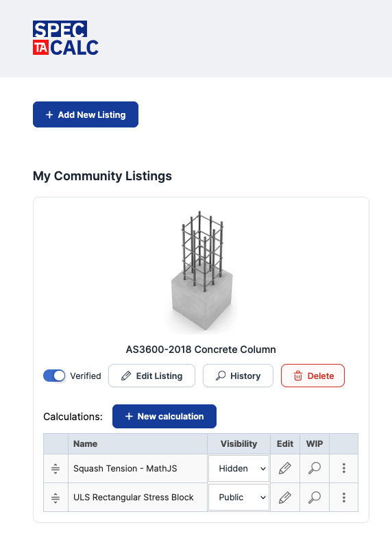Click the Edit Listing button

click(151, 376)
